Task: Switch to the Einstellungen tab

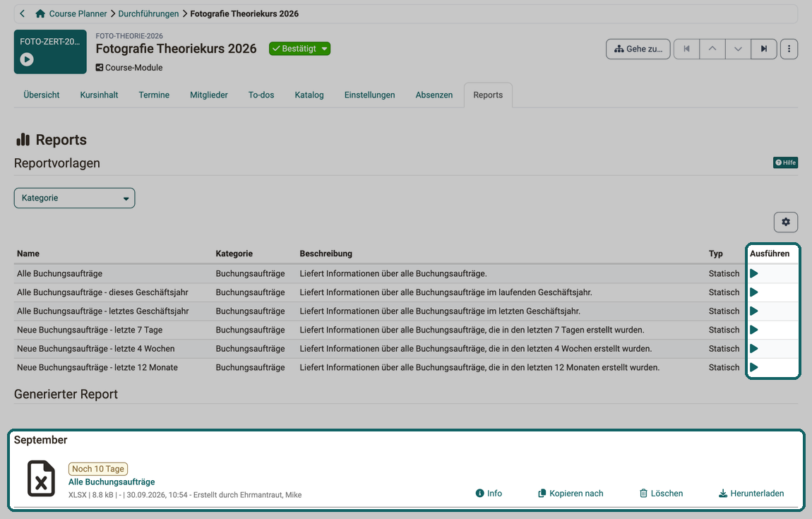Action: tap(370, 95)
